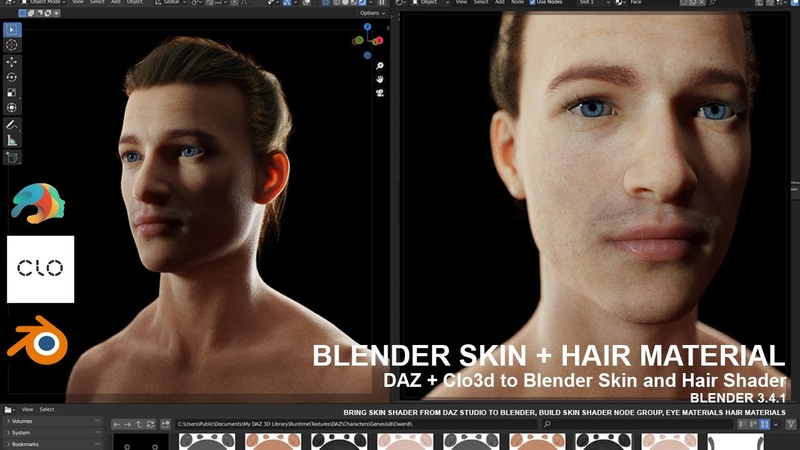Open file browser display settings dropdown arrow
Image resolution: width=800 pixels, height=450 pixels.
pyautogui.click(x=776, y=424)
